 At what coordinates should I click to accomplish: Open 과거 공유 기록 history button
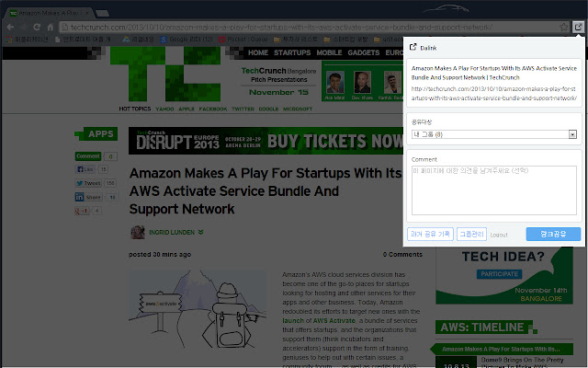click(430, 234)
